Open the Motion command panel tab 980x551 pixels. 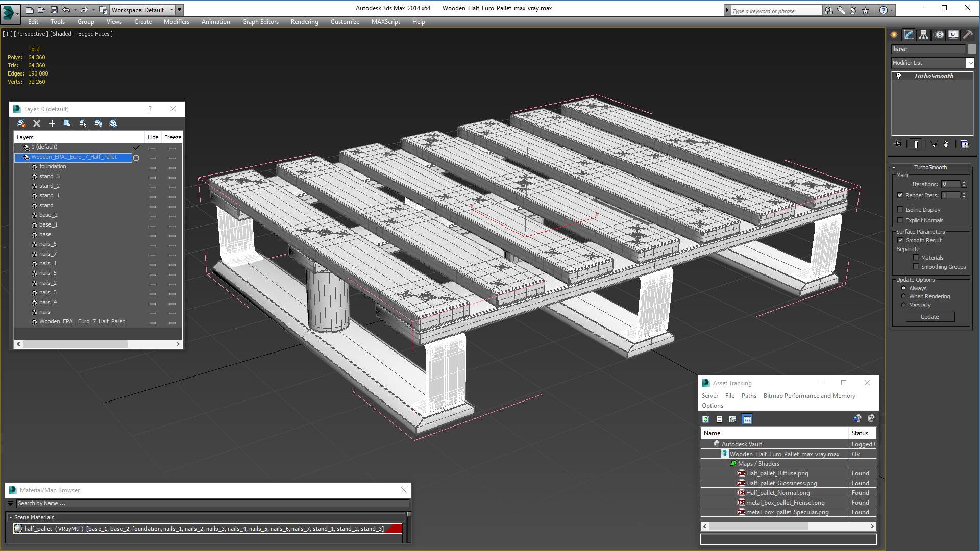pos(939,35)
